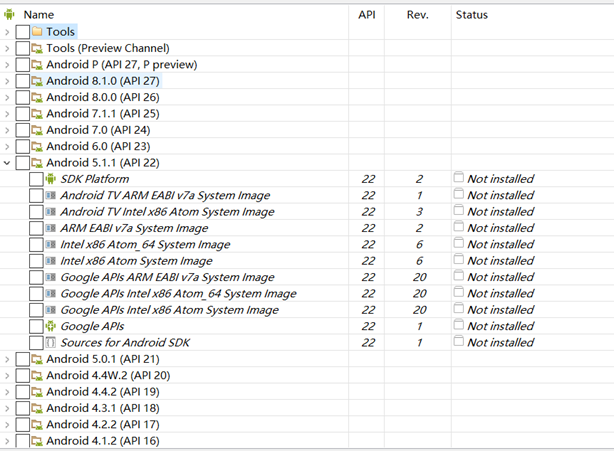The image size is (614, 451).
Task: Tick the ARM EABI v7a System Image checkbox
Action: tap(36, 228)
